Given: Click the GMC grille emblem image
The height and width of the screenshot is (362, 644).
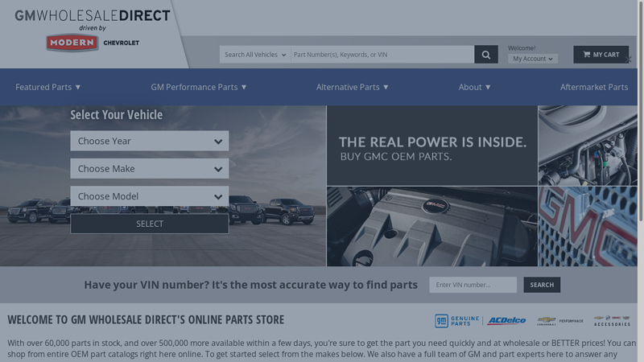Looking at the screenshot, I should pos(588,227).
